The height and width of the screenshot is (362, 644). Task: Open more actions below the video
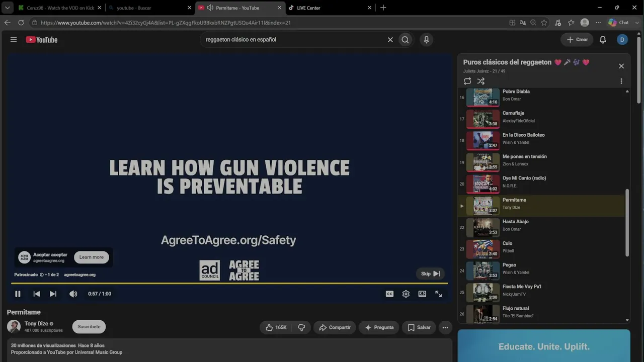point(445,327)
